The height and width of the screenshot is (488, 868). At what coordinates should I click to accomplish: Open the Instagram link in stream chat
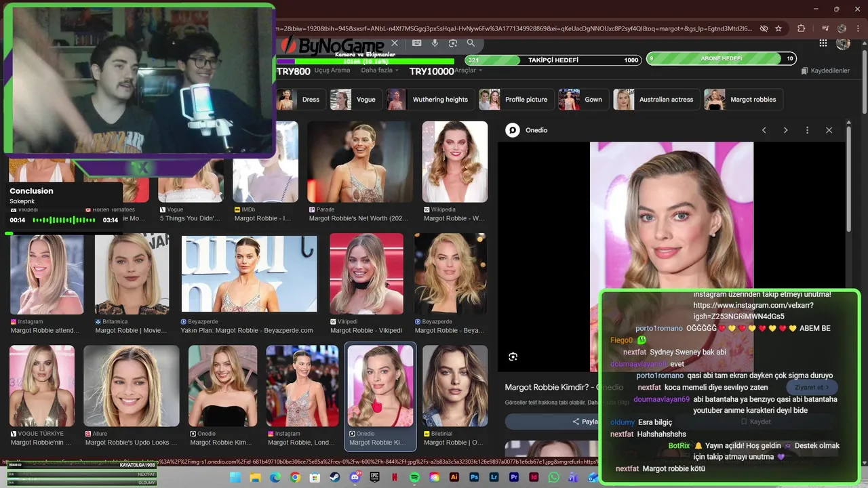(x=753, y=311)
